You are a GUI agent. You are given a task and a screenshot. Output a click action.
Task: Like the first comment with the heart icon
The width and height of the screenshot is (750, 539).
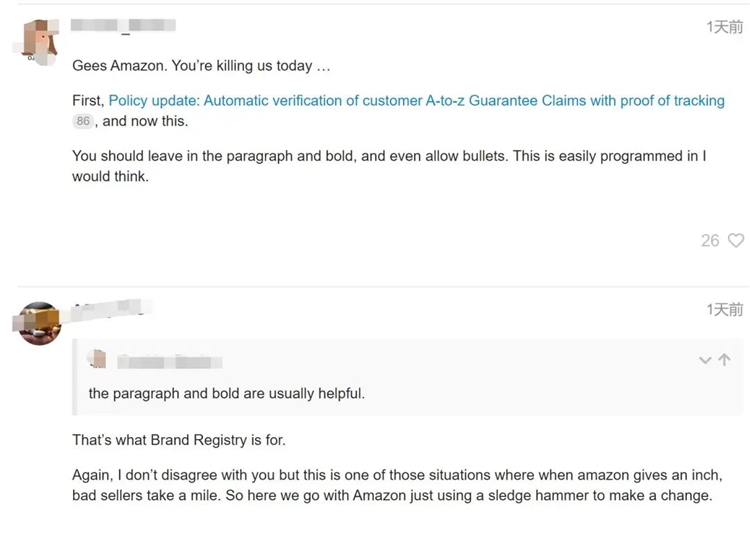(736, 240)
